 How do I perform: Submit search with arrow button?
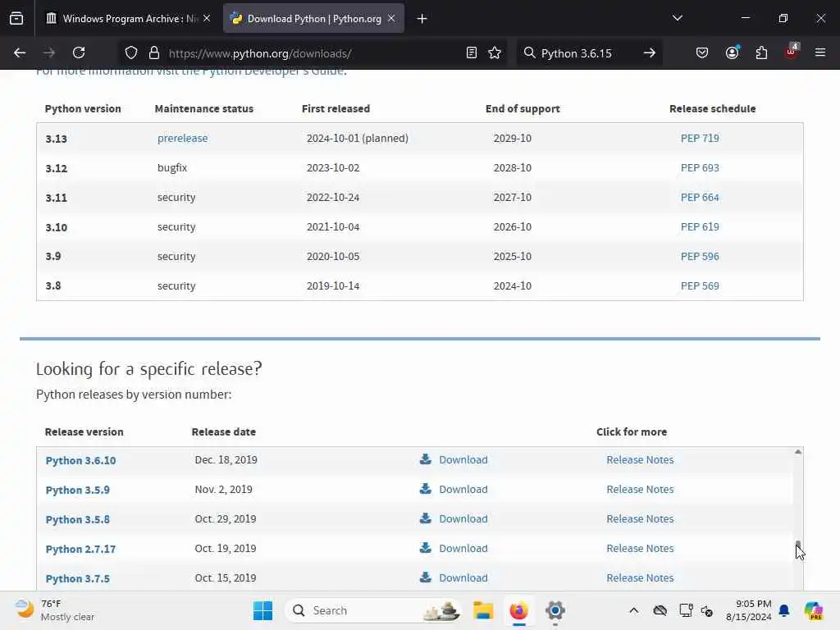click(650, 53)
